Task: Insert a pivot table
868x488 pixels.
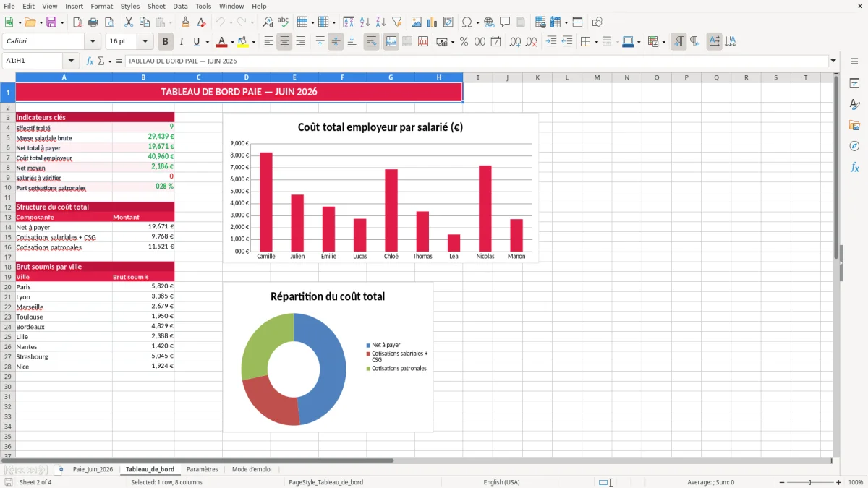Action: tap(448, 22)
